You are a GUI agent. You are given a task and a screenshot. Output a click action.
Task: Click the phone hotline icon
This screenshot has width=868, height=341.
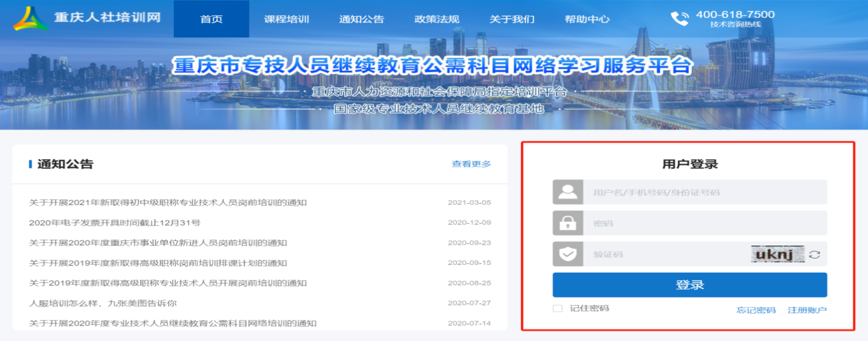coord(679,19)
